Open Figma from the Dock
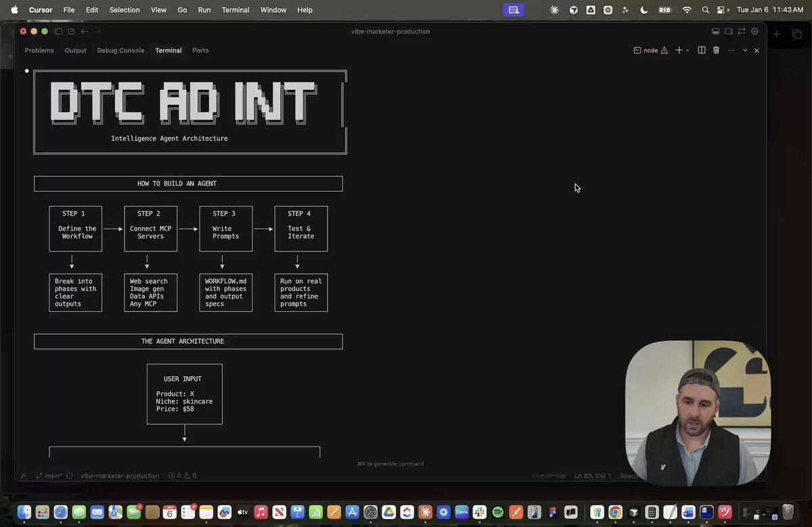Viewport: 812px width, 527px height. pos(552,512)
